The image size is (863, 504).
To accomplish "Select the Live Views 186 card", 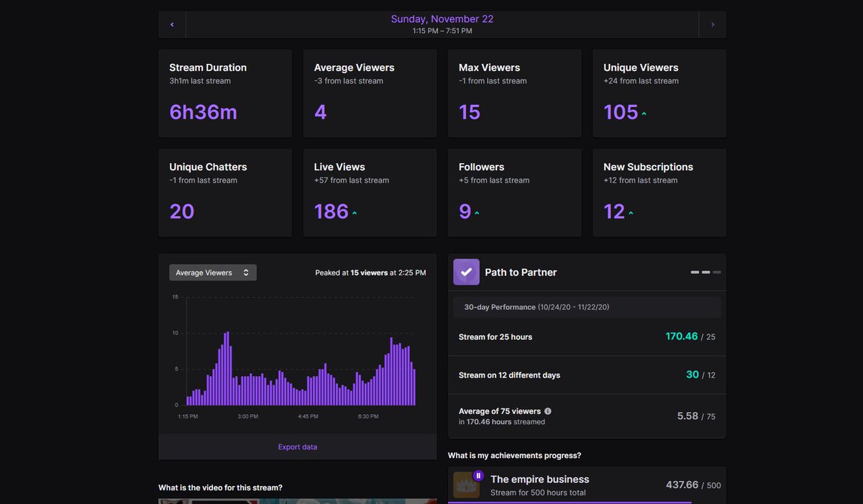I will pos(370,193).
